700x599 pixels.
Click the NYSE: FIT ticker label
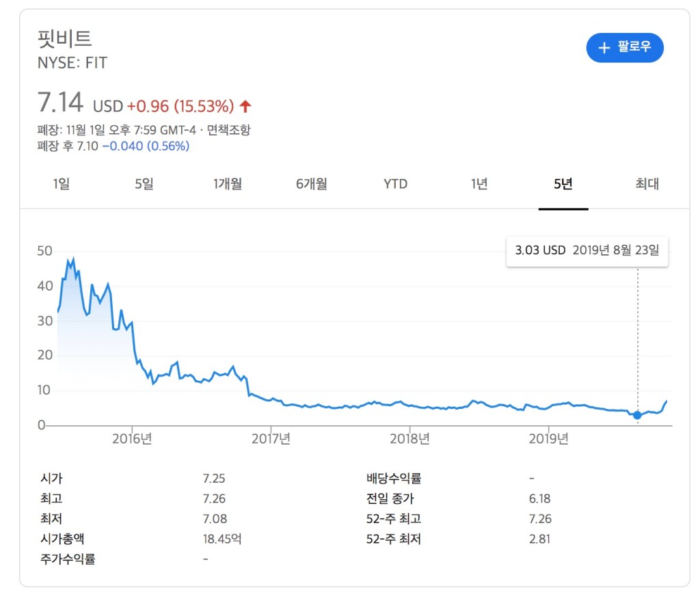(x=72, y=63)
